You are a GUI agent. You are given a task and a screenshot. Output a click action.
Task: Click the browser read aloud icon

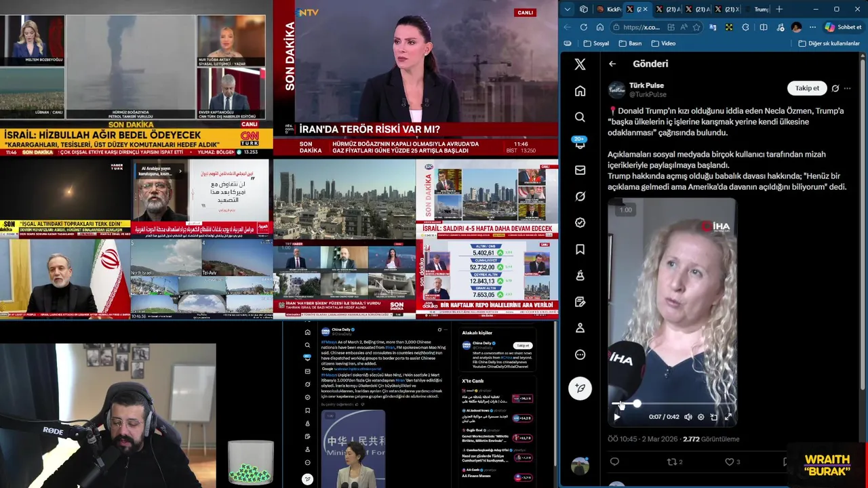[685, 27]
